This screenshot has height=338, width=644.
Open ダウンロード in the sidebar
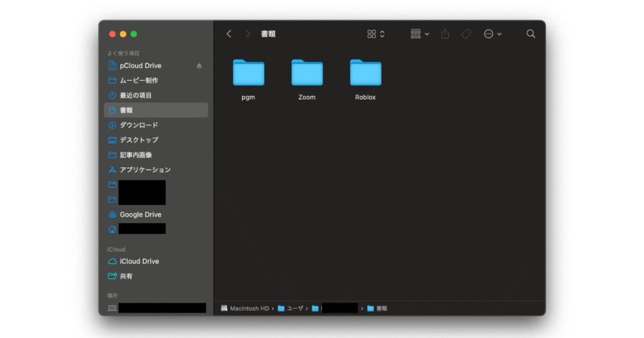[138, 125]
